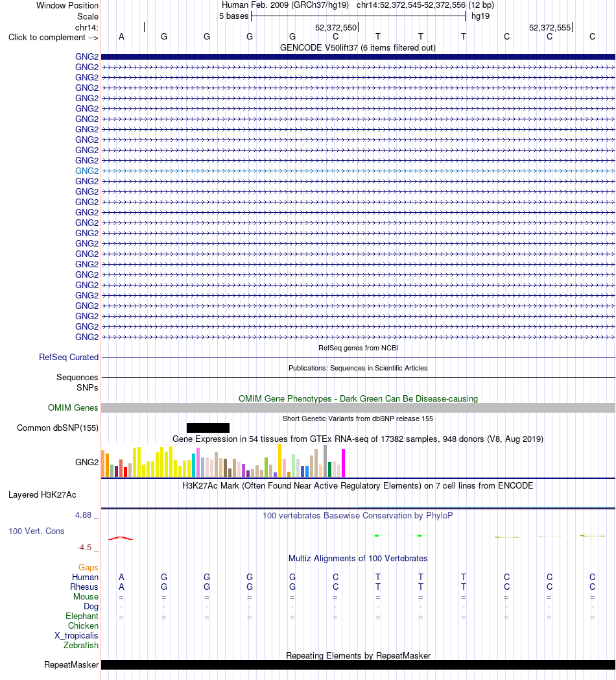
Task: Click the Human Feb. 2009 (GRCh37/hg19) assembly text
Action: 285,5
